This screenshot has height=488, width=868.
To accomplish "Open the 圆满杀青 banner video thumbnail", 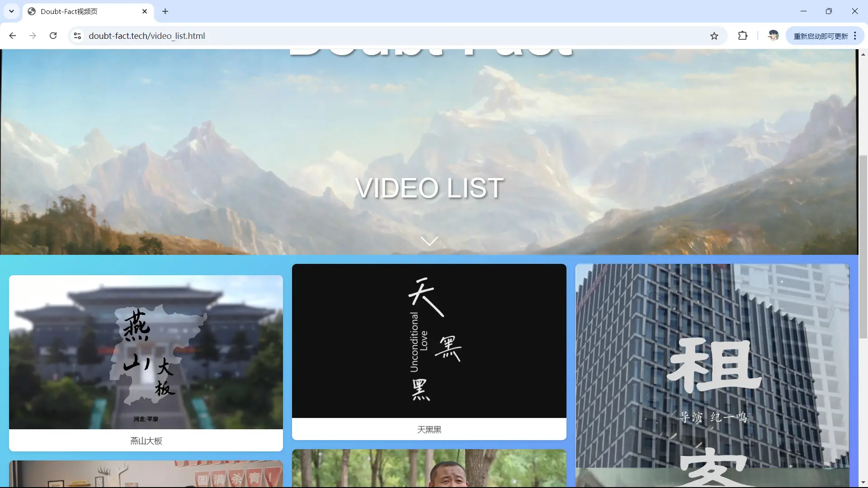I will click(146, 474).
